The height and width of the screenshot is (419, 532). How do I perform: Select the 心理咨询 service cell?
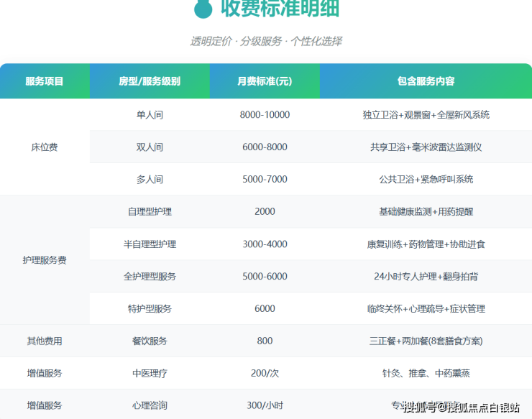150,405
